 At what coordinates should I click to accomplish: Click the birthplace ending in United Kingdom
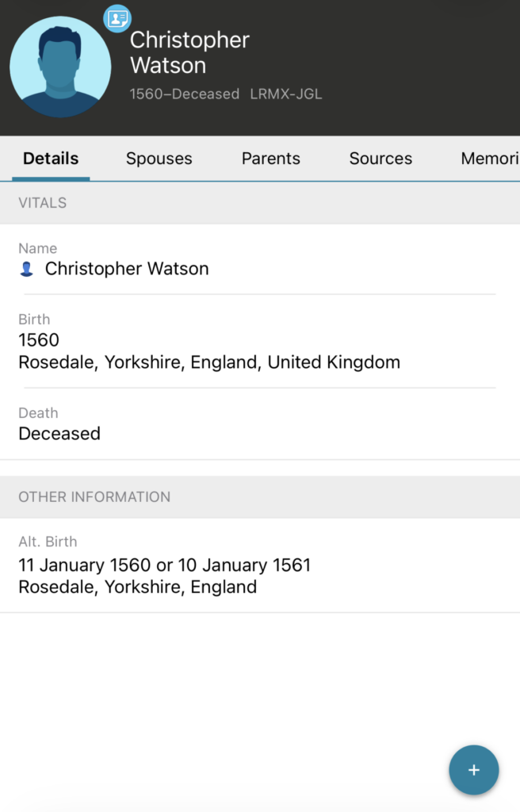point(209,362)
